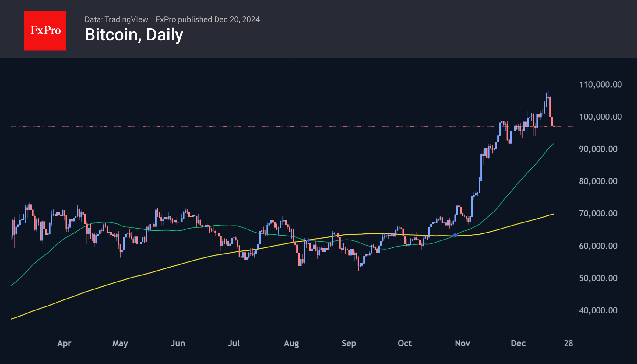The image size is (637, 364).
Task: Click the 28 date label
Action: 568,343
